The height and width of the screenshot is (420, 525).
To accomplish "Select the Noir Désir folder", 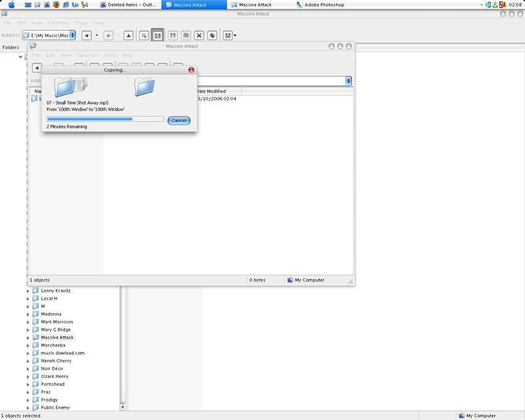I will 52,368.
